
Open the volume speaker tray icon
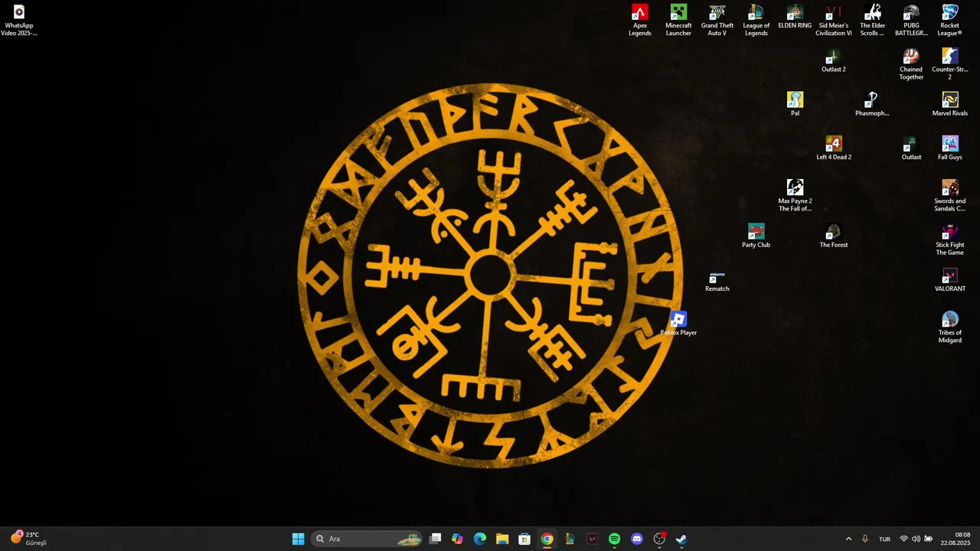point(916,539)
